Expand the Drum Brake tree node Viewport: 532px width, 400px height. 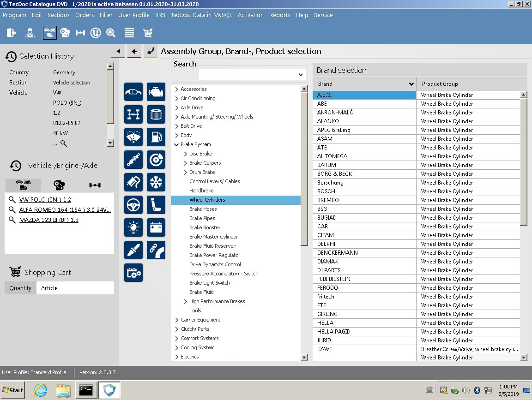coord(185,172)
